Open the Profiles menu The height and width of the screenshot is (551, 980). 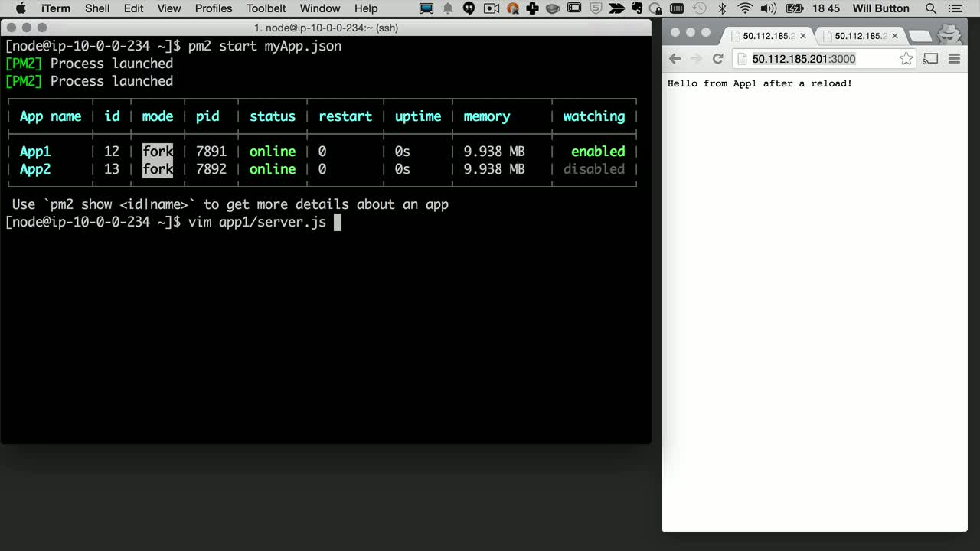pos(214,8)
